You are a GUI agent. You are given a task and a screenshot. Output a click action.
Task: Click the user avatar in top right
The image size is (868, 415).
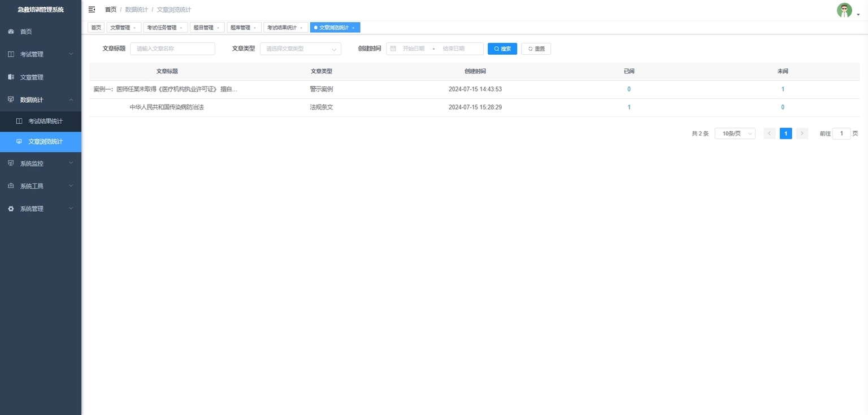pos(844,10)
